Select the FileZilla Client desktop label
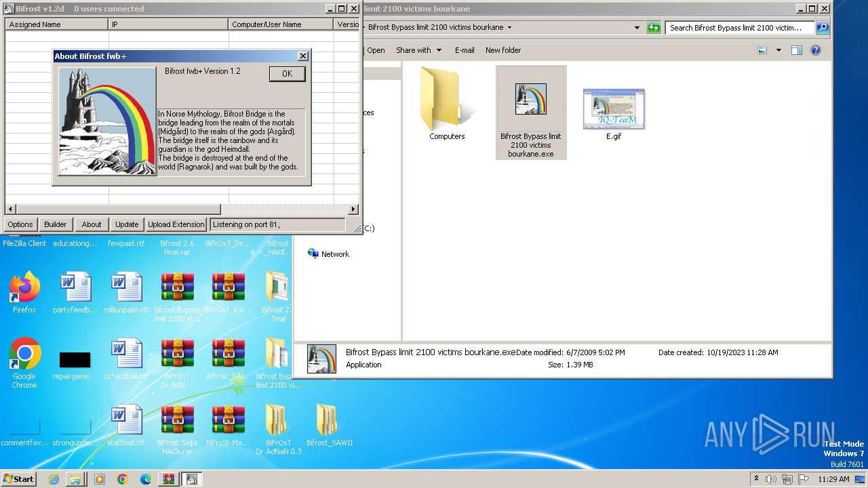Viewport: 868px width, 488px height. (24, 243)
